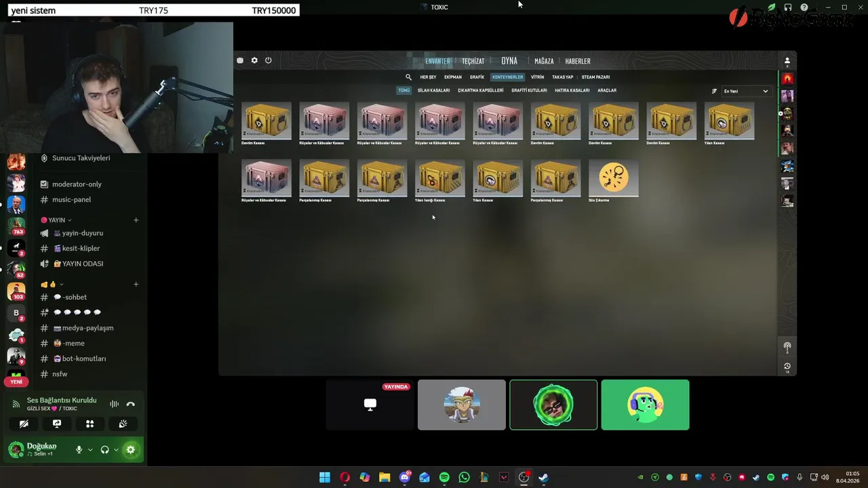
Task: Open OBS Studio from the taskbar
Action: pyautogui.click(x=524, y=477)
